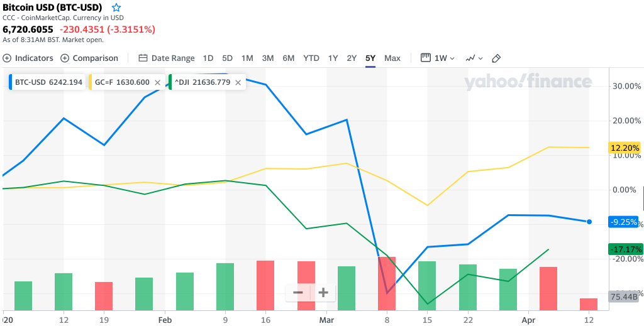
Task: Open the Date Range calendar picker
Action: (167, 58)
